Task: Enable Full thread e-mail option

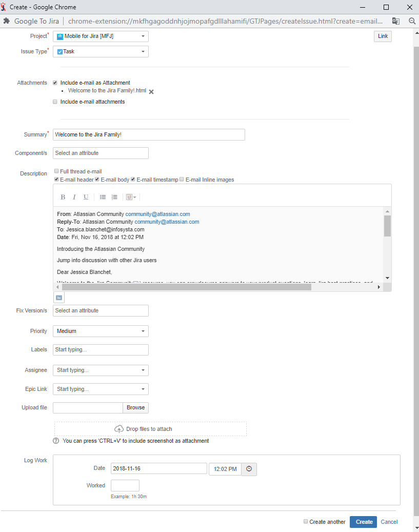Action: pyautogui.click(x=56, y=171)
